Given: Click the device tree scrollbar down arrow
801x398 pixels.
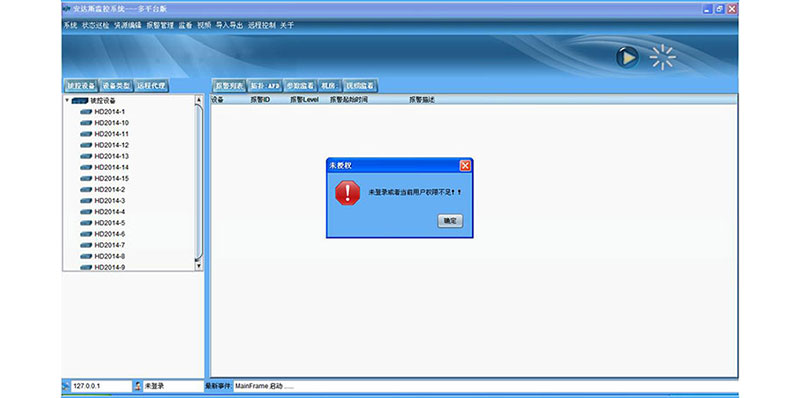Looking at the screenshot, I should click(199, 265).
